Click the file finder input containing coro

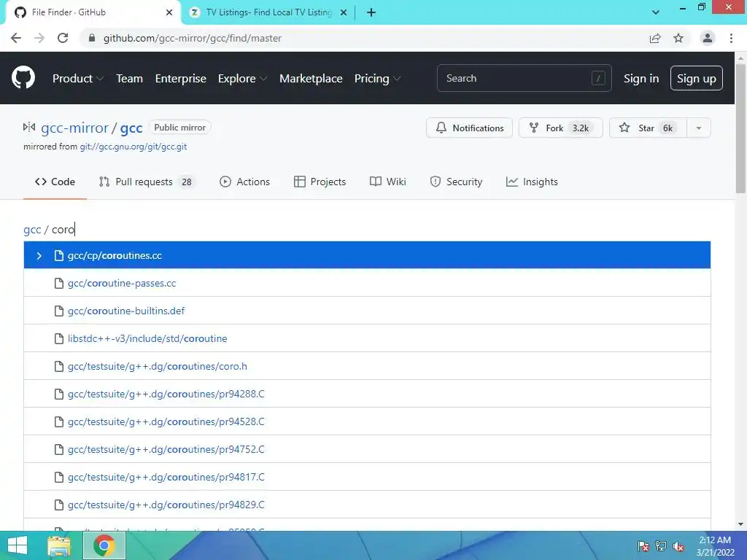click(x=63, y=230)
